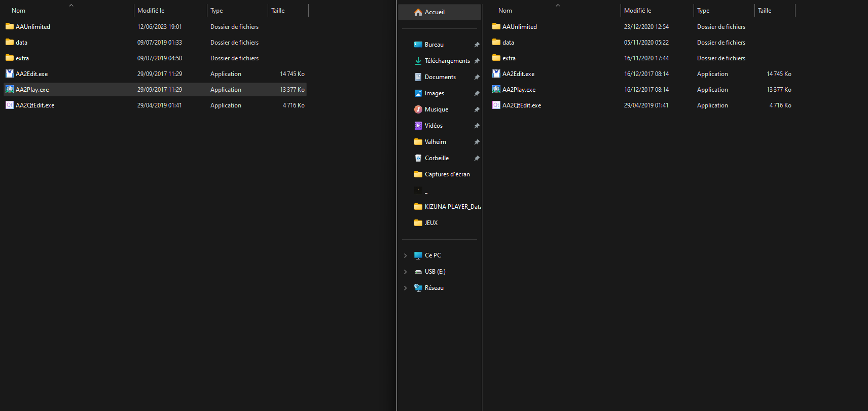Click the pin icon next to Documents
The width and height of the screenshot is (868, 411).
point(477,77)
